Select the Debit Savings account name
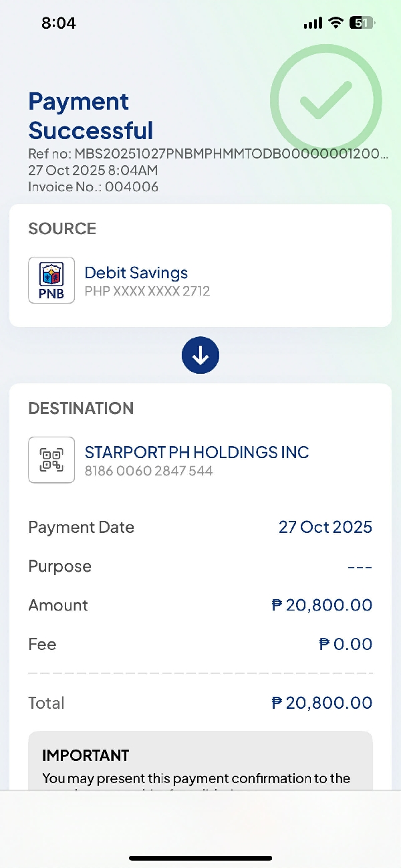 136,272
